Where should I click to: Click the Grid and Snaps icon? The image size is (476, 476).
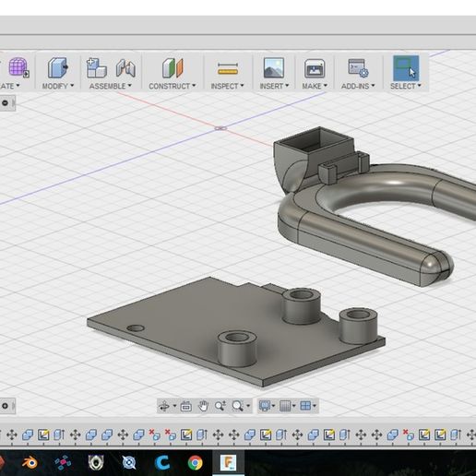(285, 406)
